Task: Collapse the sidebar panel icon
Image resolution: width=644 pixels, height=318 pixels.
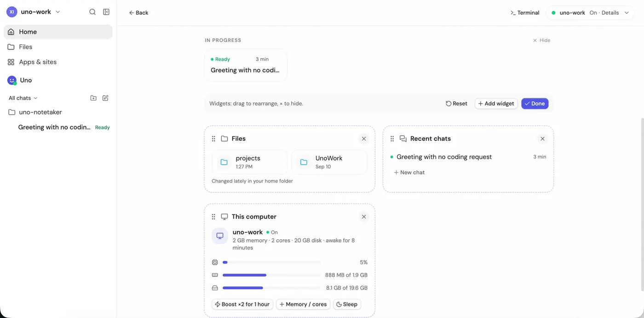Action: [x=106, y=12]
